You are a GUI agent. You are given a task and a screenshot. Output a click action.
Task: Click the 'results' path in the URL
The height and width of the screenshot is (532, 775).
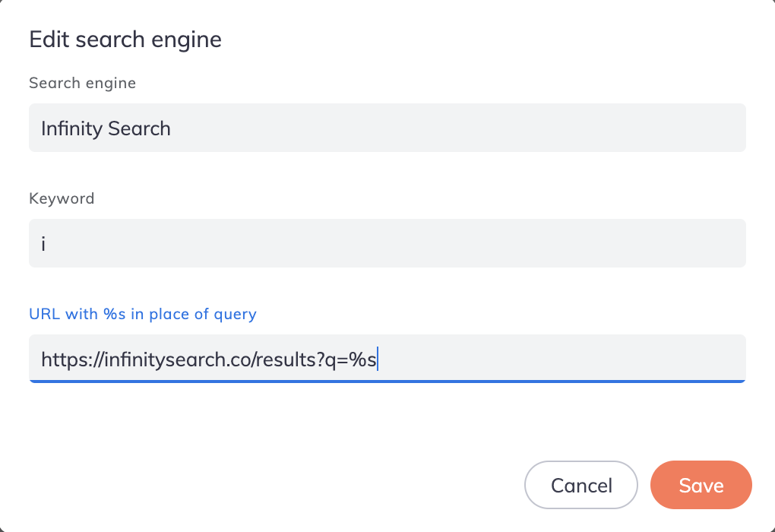(x=284, y=359)
